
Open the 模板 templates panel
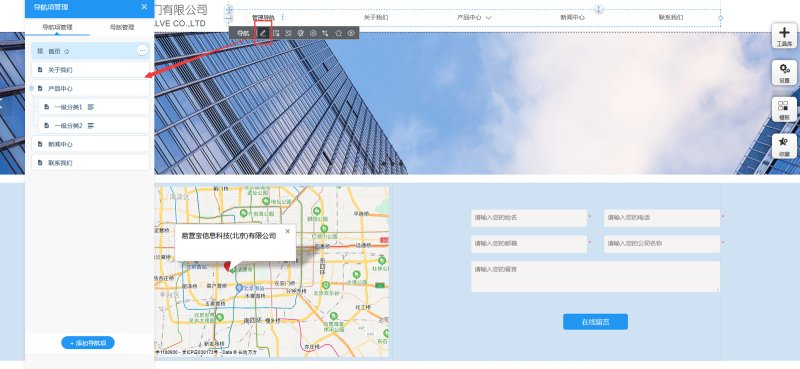tap(784, 110)
